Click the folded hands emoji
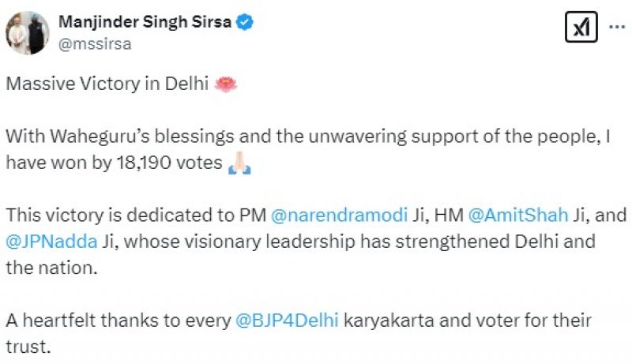632x364 pixels. tap(238, 165)
